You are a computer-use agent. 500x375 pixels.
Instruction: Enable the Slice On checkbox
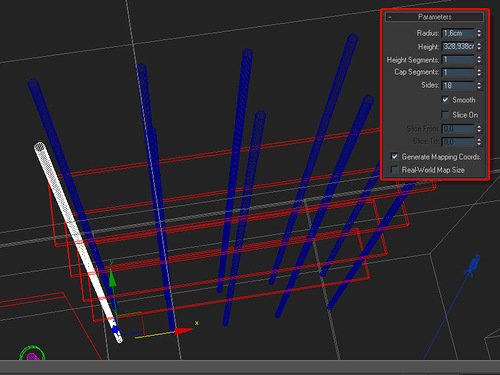coord(445,115)
